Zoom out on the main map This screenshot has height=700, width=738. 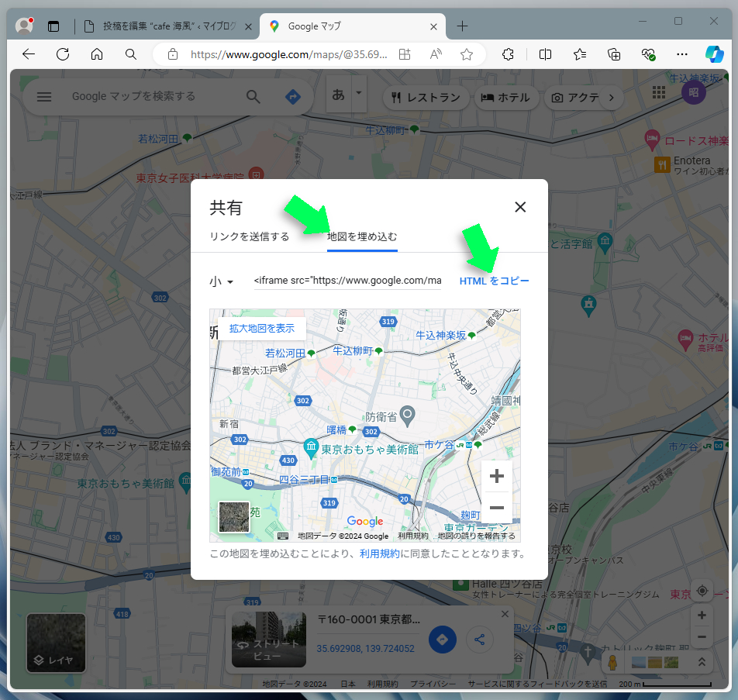click(702, 637)
